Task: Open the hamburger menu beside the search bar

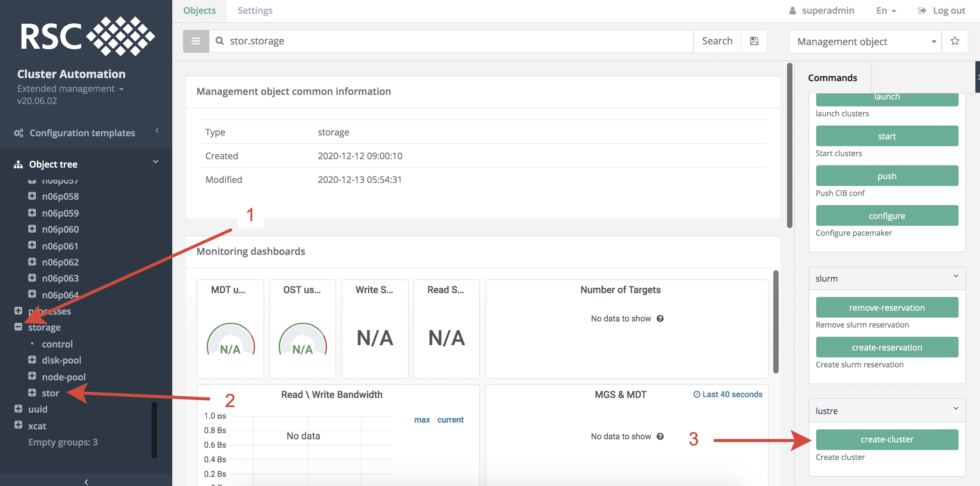Action: (x=196, y=41)
